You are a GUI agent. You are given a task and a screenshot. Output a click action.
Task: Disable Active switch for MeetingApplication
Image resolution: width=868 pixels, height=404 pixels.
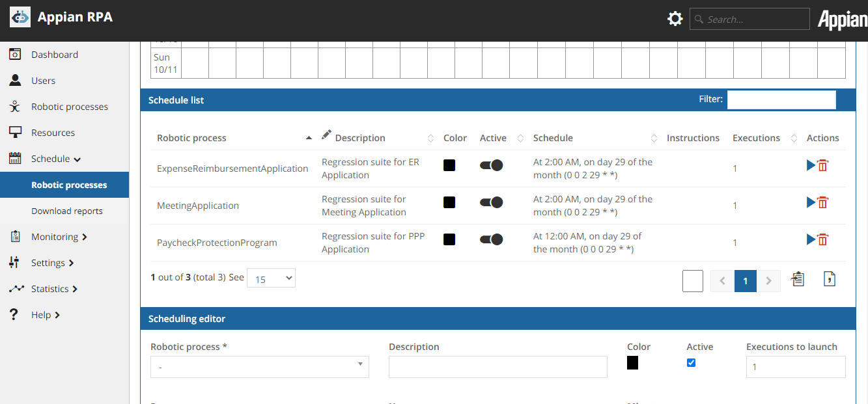491,203
